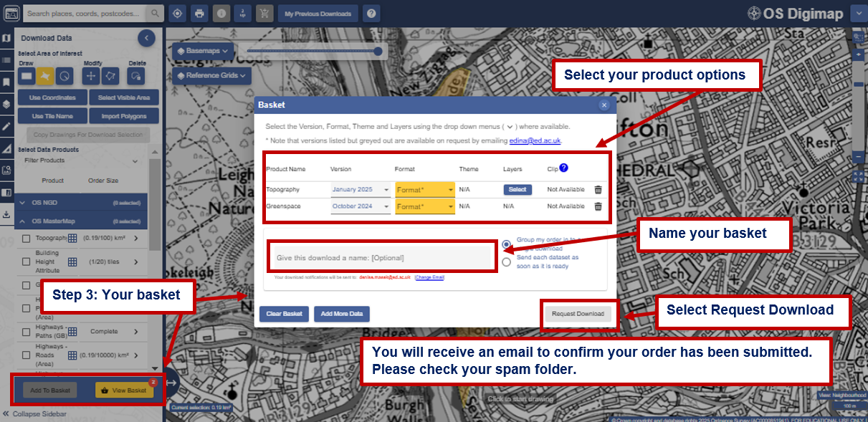Screen dimensions: 868x422
Task: Select the move selection modify tool
Action: (x=91, y=75)
